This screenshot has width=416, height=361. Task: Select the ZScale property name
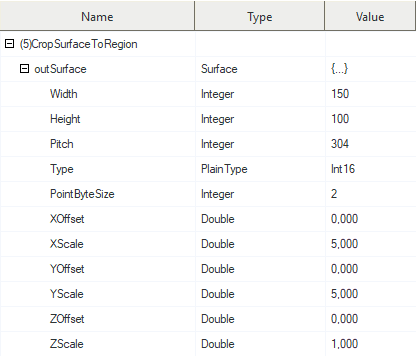pyautogui.click(x=67, y=344)
